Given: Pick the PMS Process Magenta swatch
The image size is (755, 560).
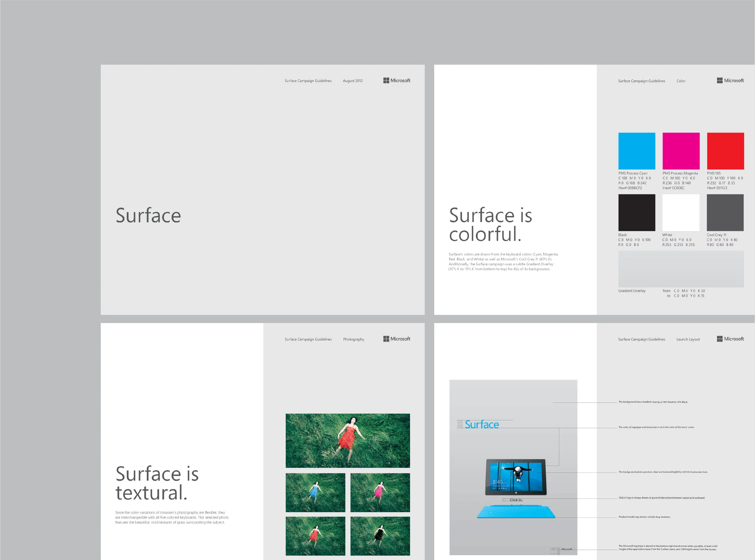Looking at the screenshot, I should (681, 151).
